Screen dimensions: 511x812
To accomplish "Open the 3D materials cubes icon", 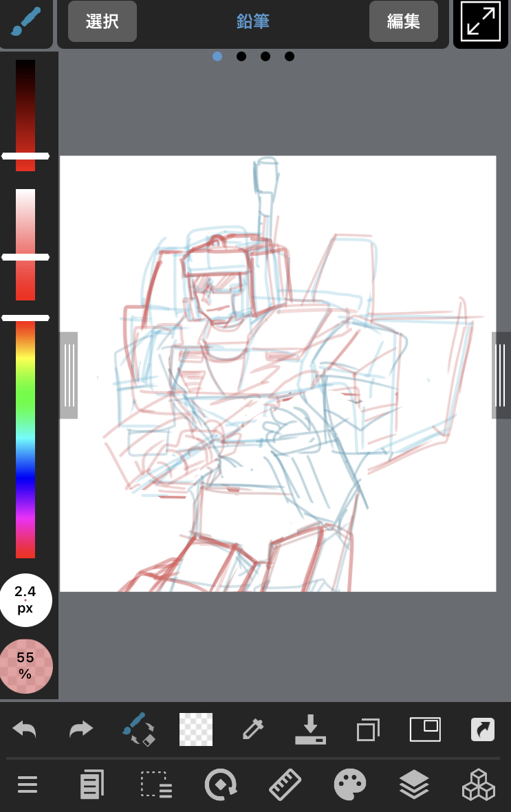I will 479,784.
